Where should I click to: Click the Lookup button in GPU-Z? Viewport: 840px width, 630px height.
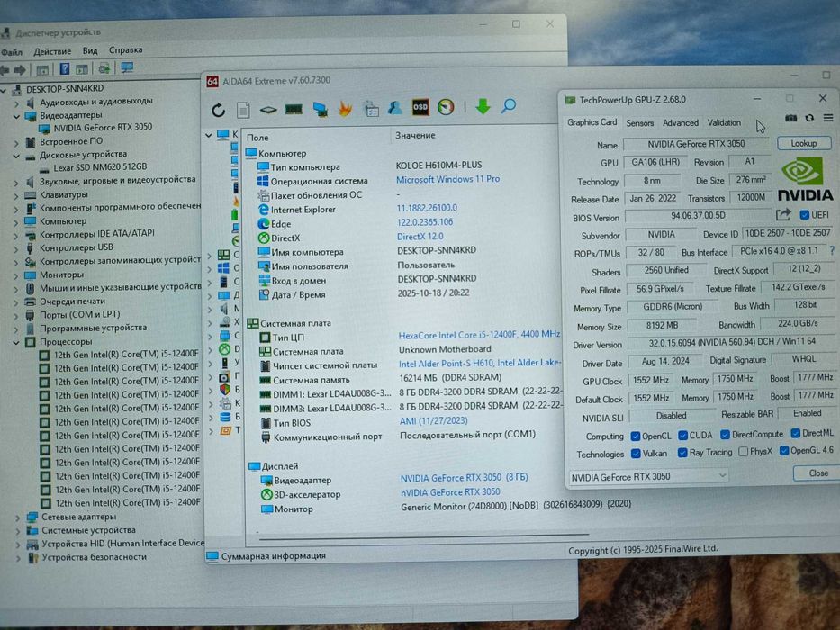pos(804,143)
